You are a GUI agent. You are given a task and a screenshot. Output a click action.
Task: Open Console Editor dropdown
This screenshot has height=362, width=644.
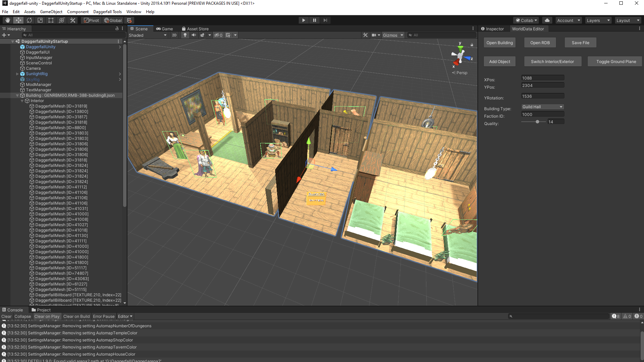tap(125, 316)
